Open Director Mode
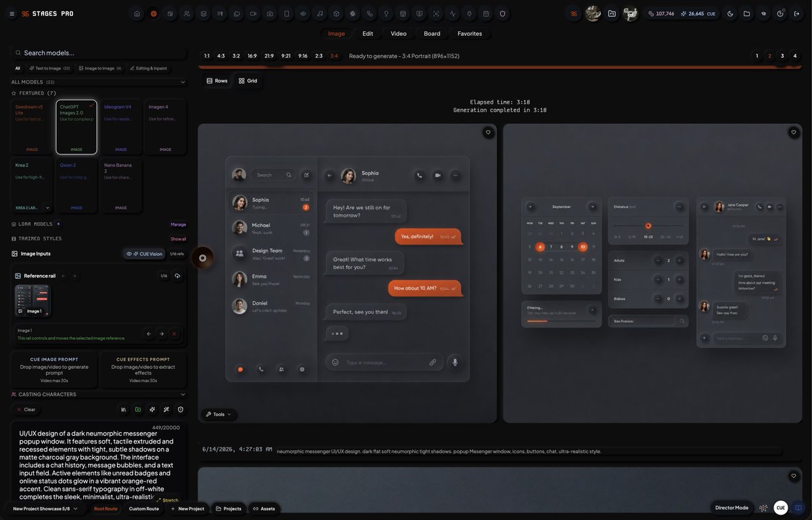 tap(732, 508)
